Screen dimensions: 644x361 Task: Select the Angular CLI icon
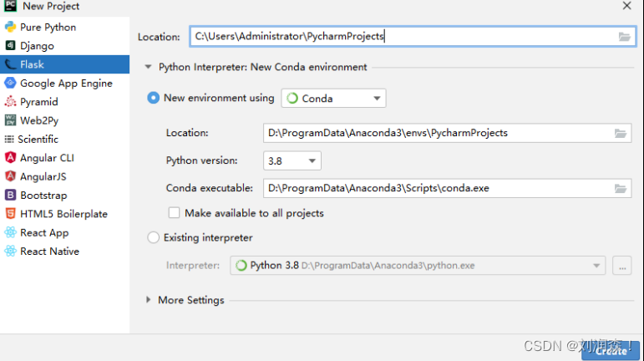(x=10, y=158)
